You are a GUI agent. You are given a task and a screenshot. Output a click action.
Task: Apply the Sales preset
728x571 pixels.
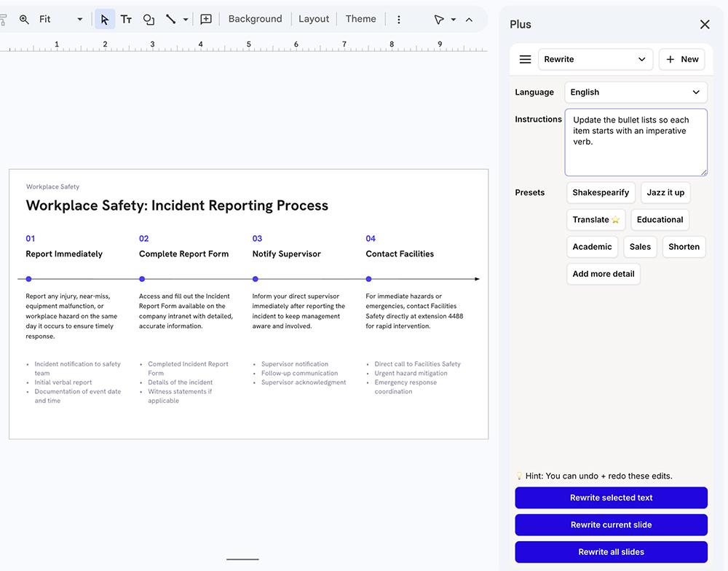tap(640, 247)
